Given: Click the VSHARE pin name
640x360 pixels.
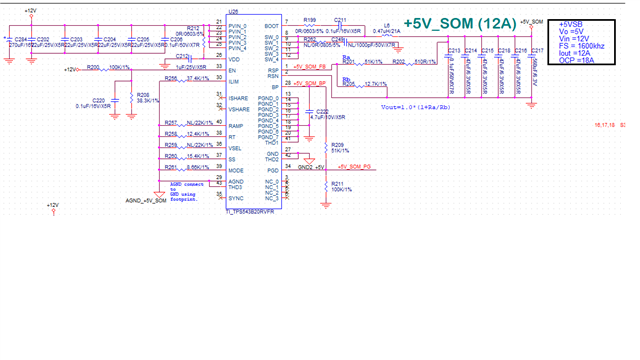Looking at the screenshot, I should (239, 109).
